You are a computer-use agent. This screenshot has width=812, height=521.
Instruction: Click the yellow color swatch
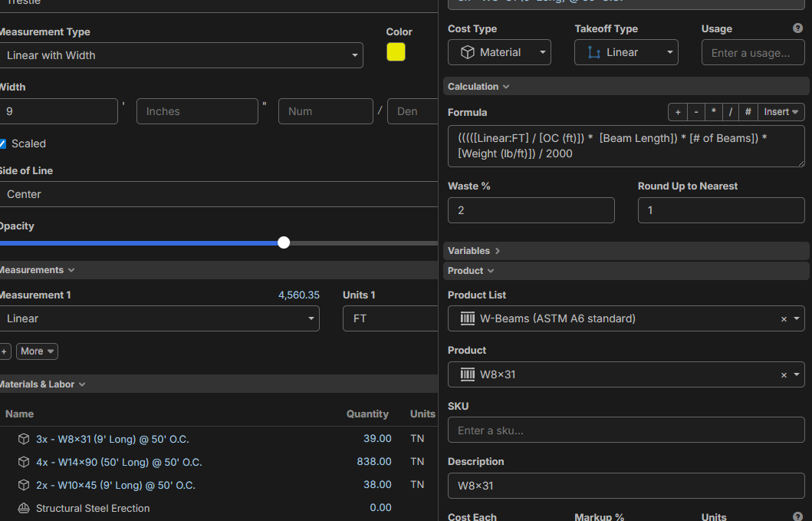tap(396, 52)
